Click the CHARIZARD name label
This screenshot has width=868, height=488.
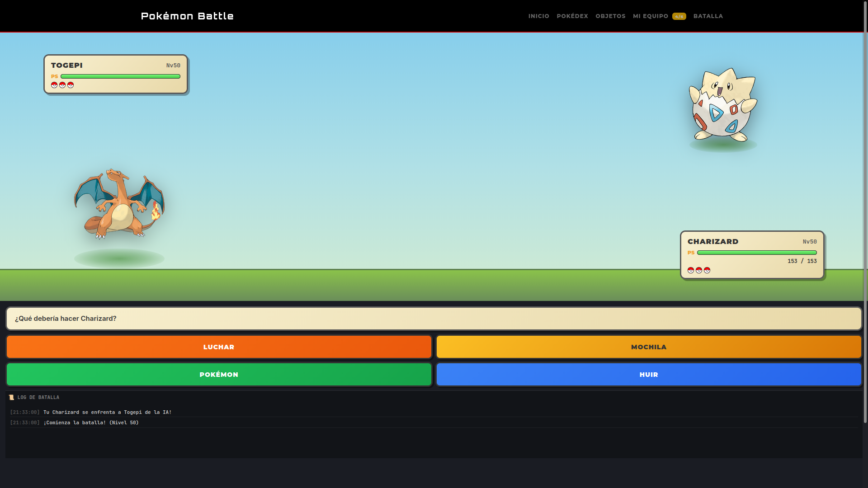[x=713, y=242]
